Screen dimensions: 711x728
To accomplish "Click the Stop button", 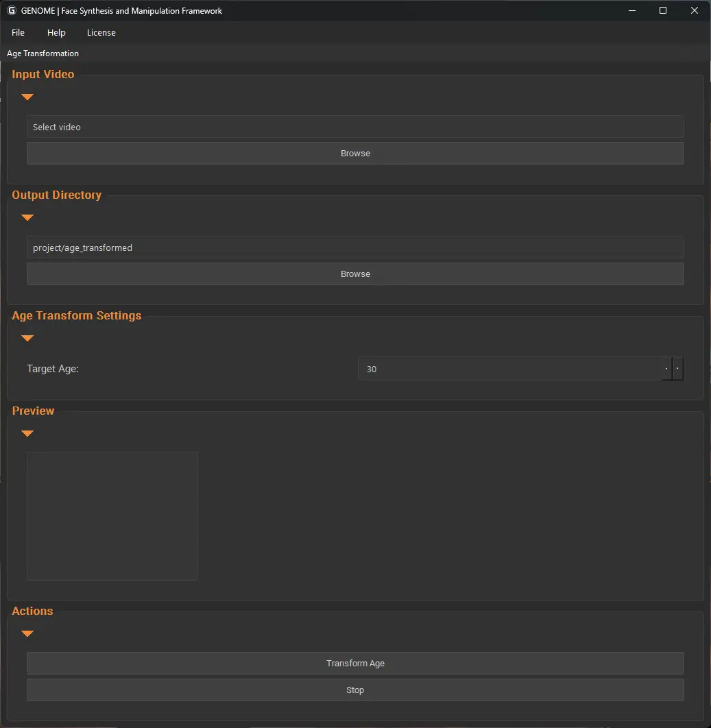I will pyautogui.click(x=355, y=690).
